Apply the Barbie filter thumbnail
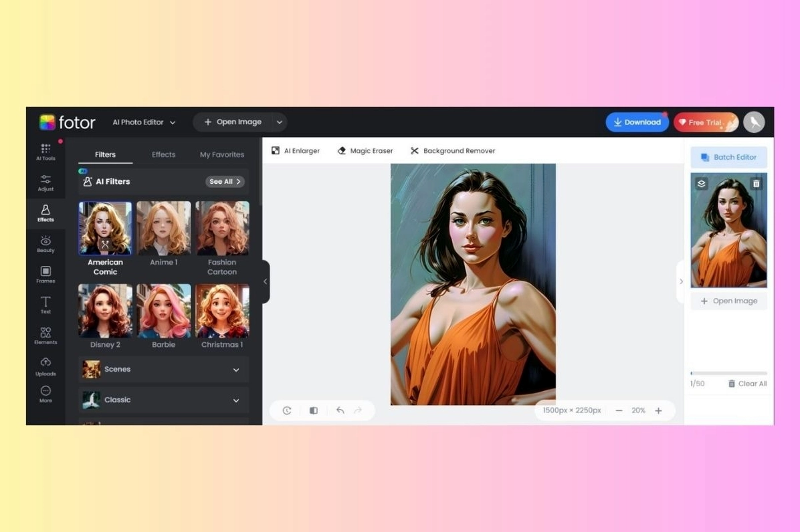 (x=164, y=311)
